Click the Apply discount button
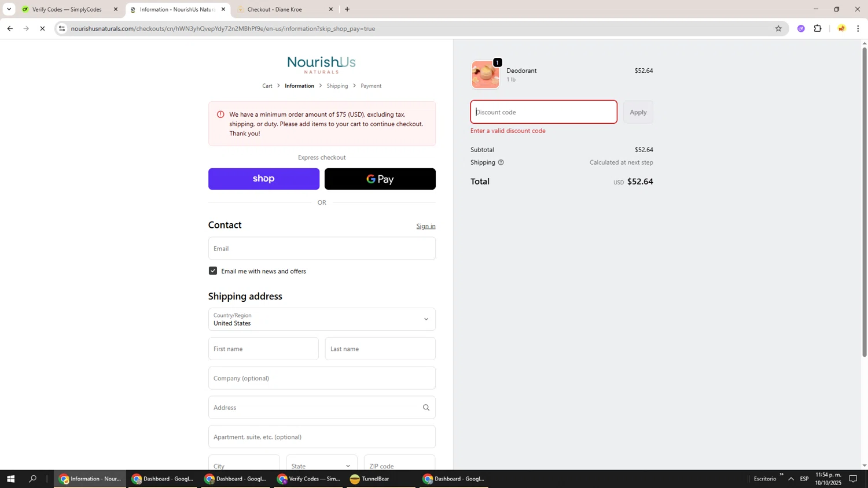The image size is (868, 488). (638, 112)
